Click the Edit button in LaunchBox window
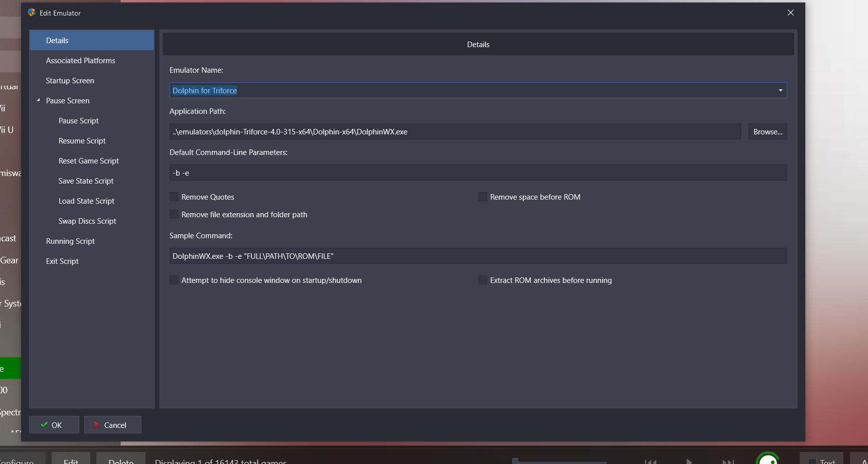The height and width of the screenshot is (464, 868). [x=71, y=459]
